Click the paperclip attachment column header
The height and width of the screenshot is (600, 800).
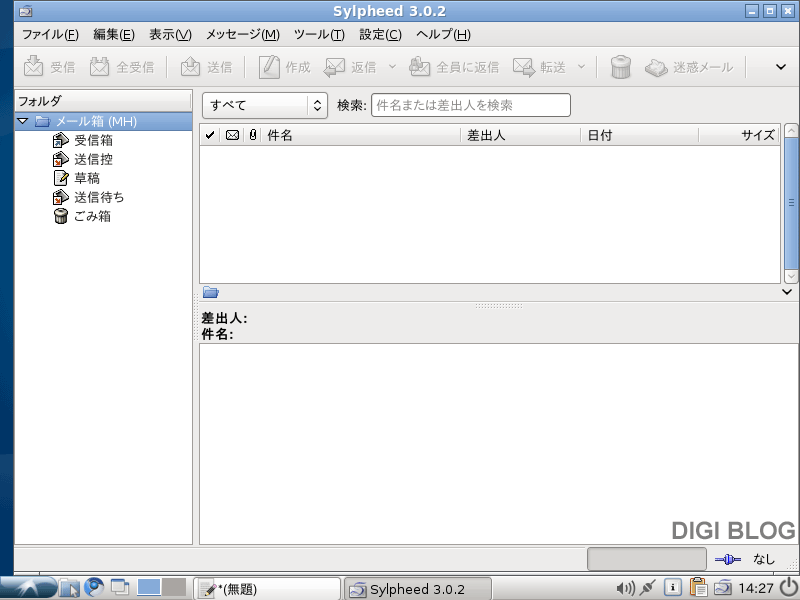(x=253, y=135)
